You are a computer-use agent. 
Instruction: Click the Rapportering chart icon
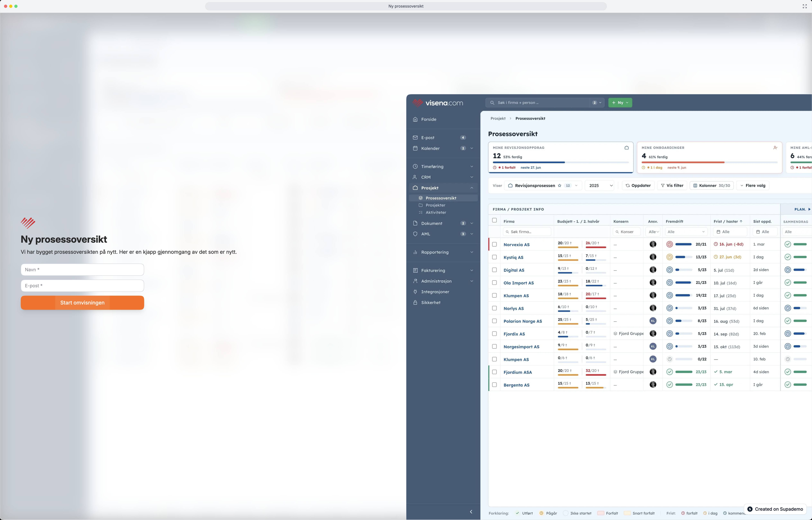[415, 252]
